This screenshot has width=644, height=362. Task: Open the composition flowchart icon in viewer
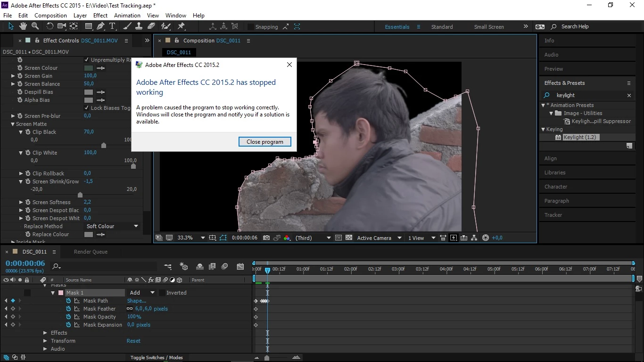pyautogui.click(x=474, y=238)
